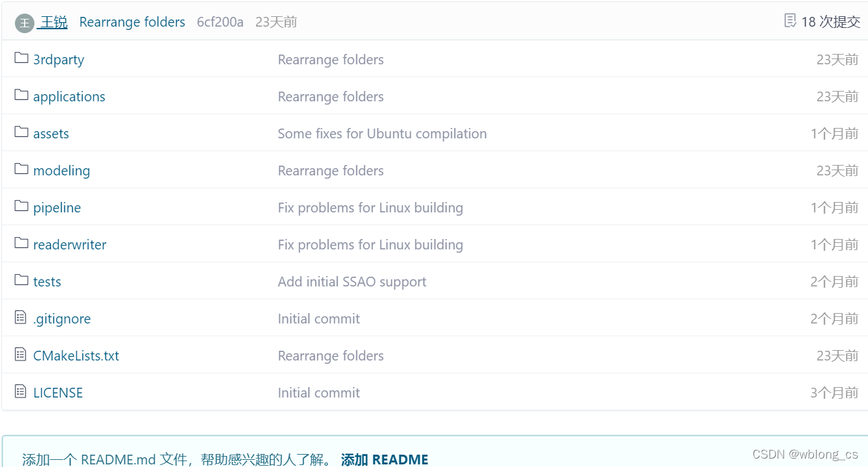The height and width of the screenshot is (467, 868).
Task: View the LICENSE file
Action: pos(58,392)
